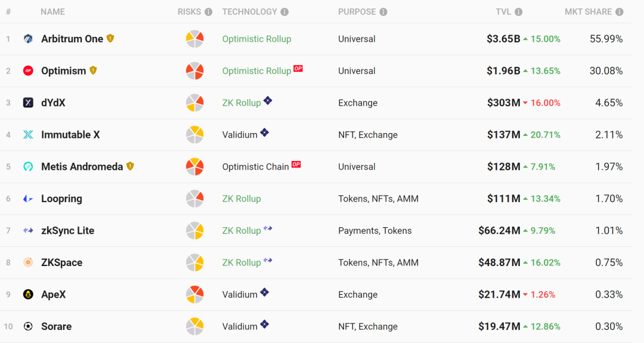
Task: Sort by the NAME column header
Action: coord(52,12)
